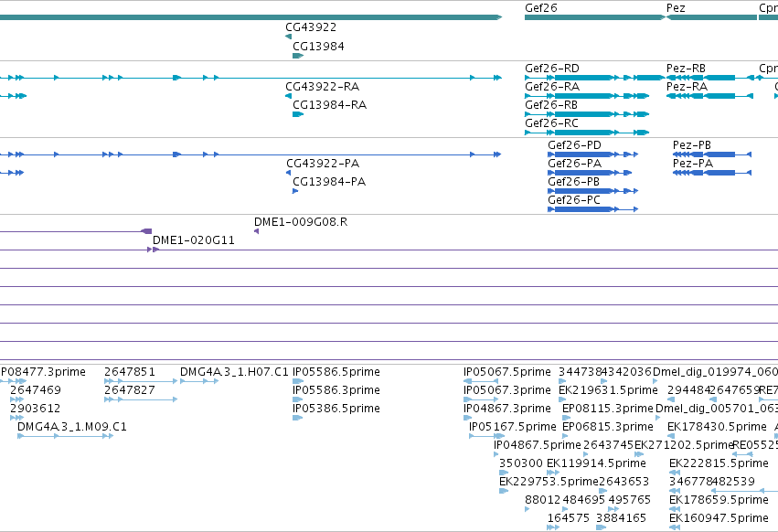Click the IP04867.5prime label
The width and height of the screenshot is (778, 532).
(x=538, y=444)
